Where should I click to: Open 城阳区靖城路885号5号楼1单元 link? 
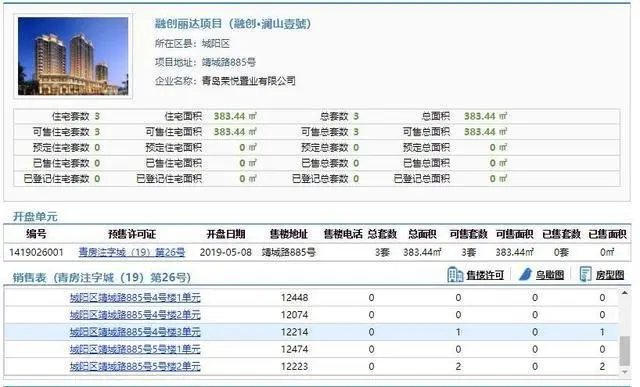(135, 349)
